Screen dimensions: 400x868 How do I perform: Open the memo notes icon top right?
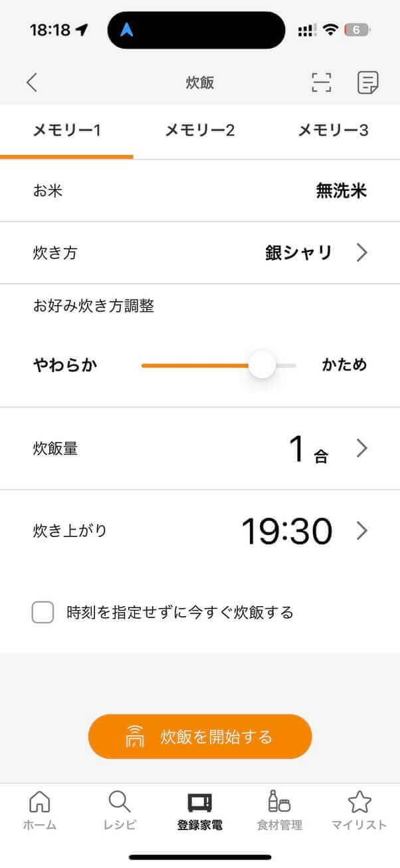(x=367, y=82)
